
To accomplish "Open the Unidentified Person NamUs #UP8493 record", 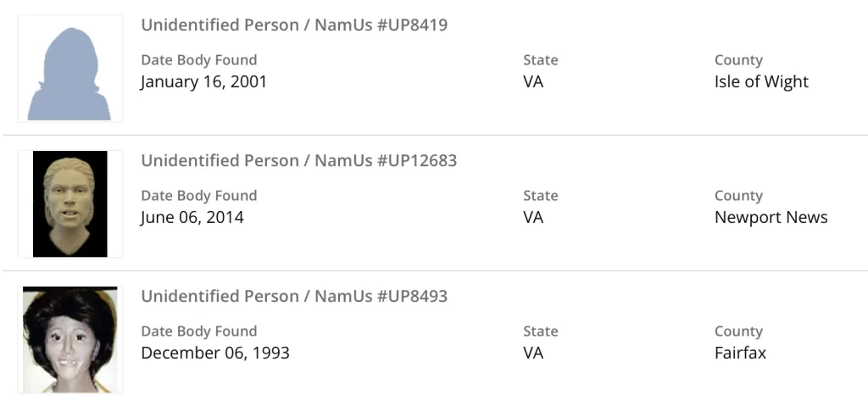I will click(294, 297).
